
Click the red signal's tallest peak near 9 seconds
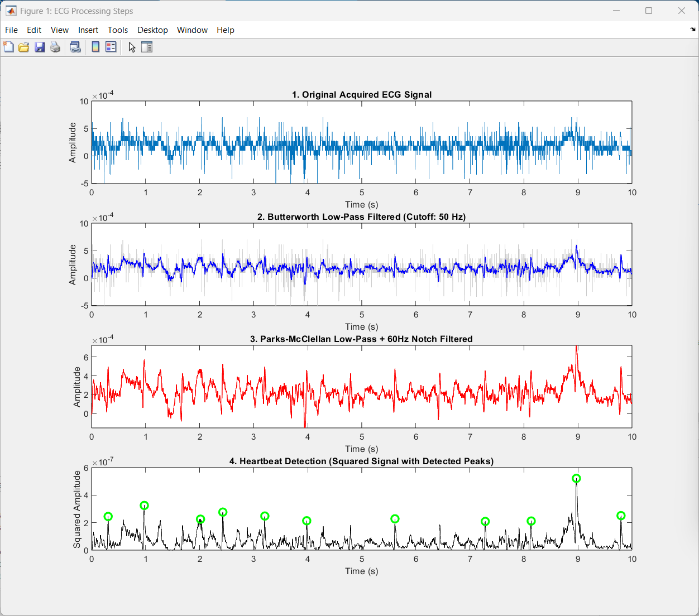tap(577, 348)
